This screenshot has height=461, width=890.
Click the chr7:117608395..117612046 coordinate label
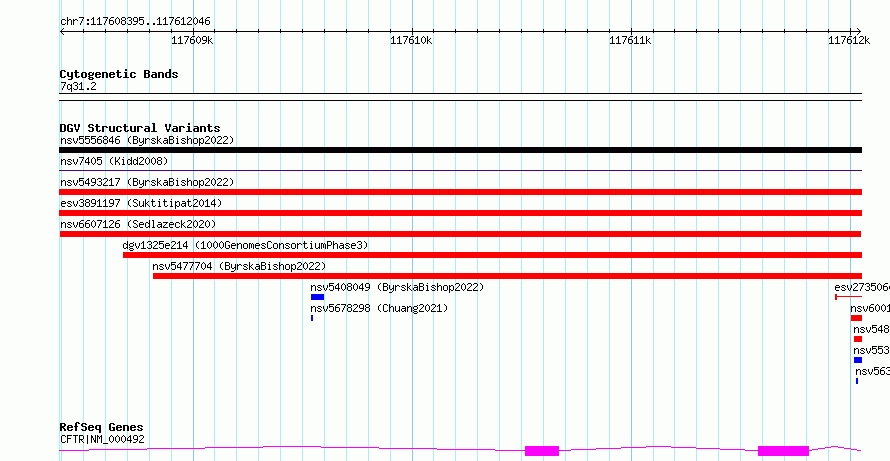coord(135,22)
